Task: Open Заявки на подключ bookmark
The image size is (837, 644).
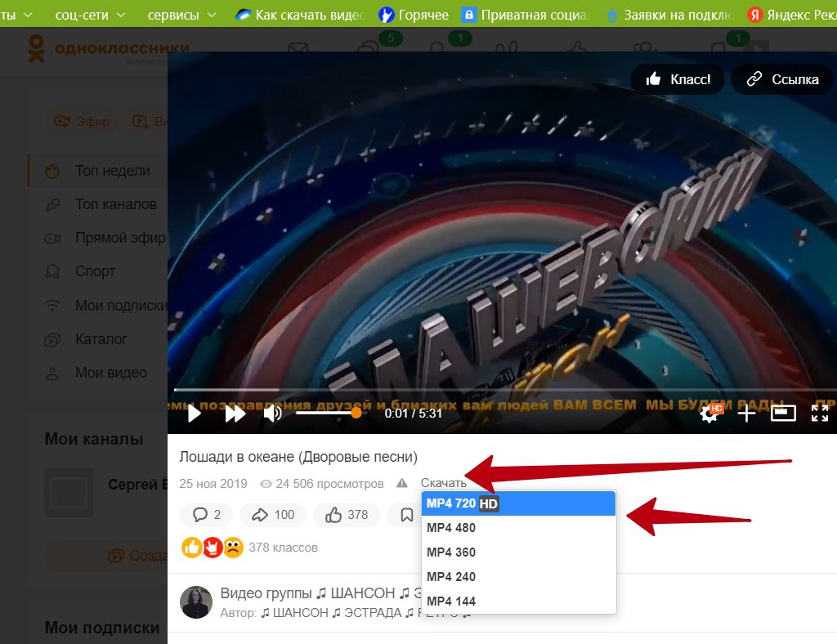Action: click(669, 15)
